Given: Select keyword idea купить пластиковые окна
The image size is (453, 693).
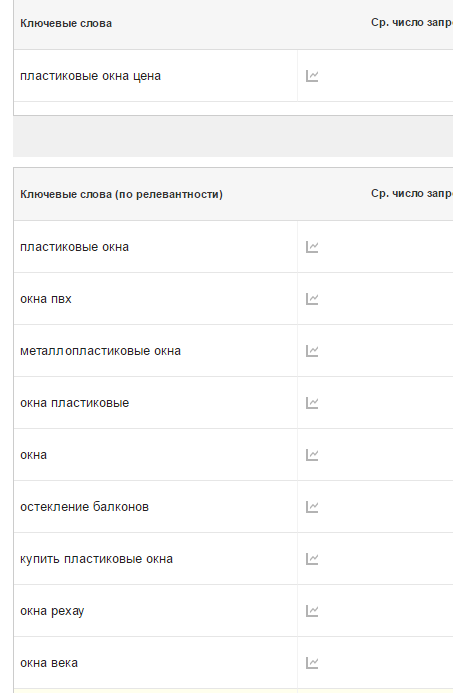Looking at the screenshot, I should [x=96, y=559].
